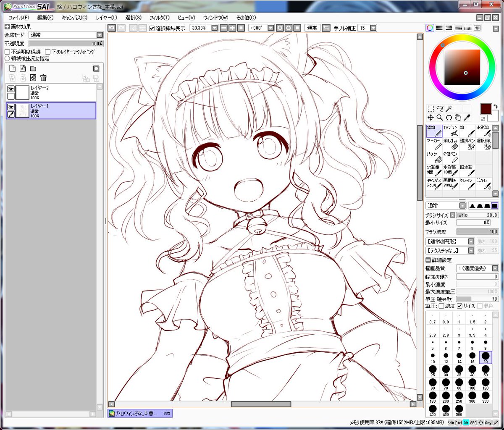The height and width of the screenshot is (430, 504).
Task: Click the zoom in plus button
Action: (232, 28)
